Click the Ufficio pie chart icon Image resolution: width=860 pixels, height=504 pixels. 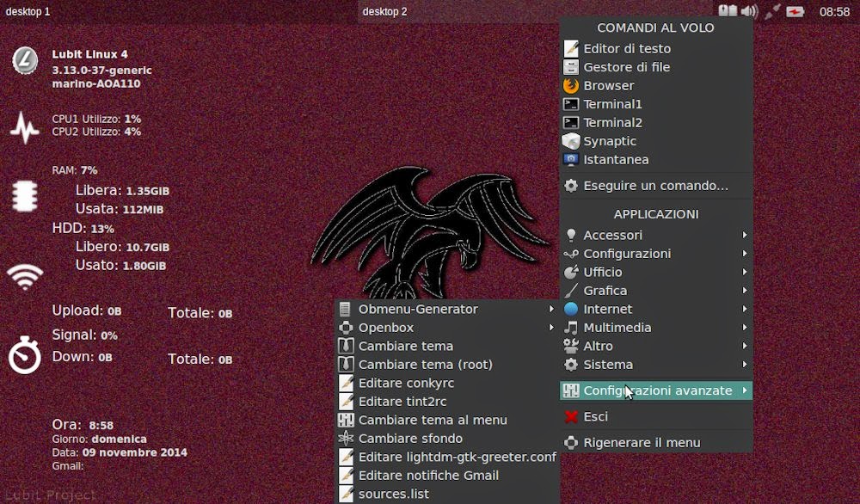(571, 272)
